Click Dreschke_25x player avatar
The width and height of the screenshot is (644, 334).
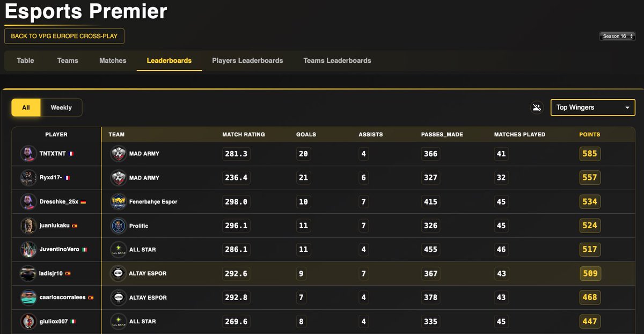(x=28, y=201)
